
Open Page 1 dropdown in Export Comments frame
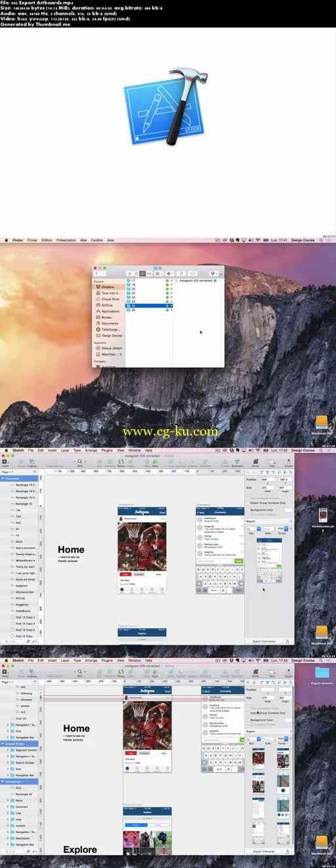click(8, 472)
